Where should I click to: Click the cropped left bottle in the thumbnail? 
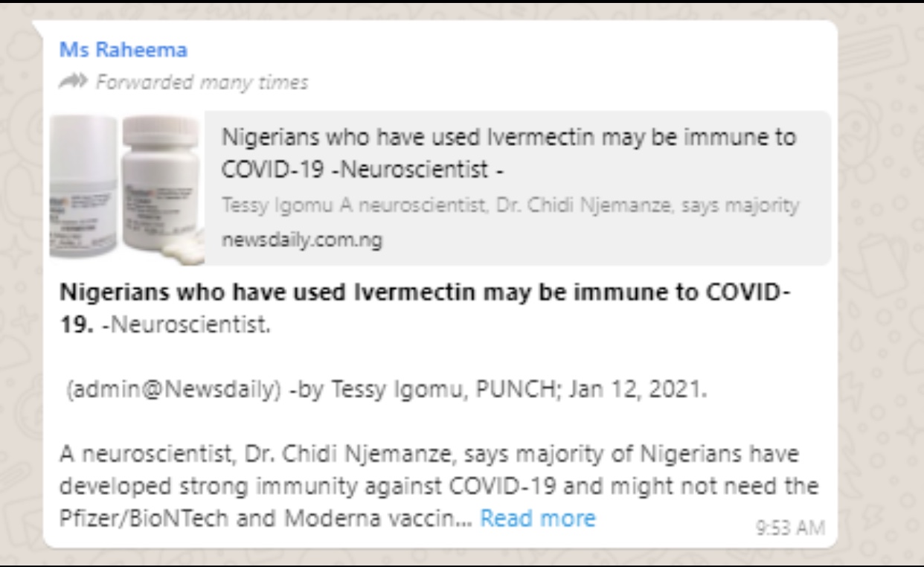[x=80, y=186]
